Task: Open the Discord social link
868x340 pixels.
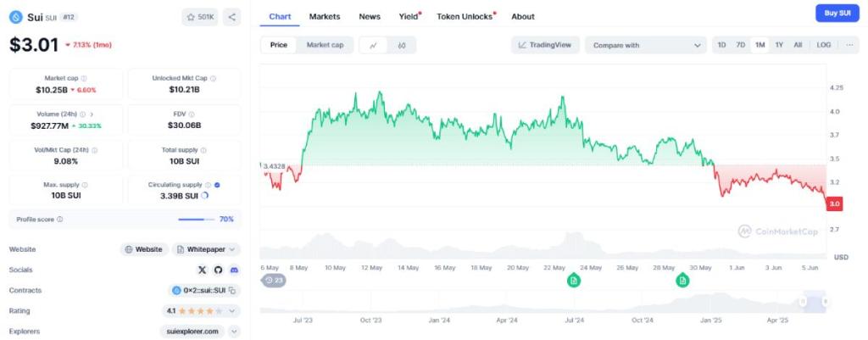Action: coord(234,270)
